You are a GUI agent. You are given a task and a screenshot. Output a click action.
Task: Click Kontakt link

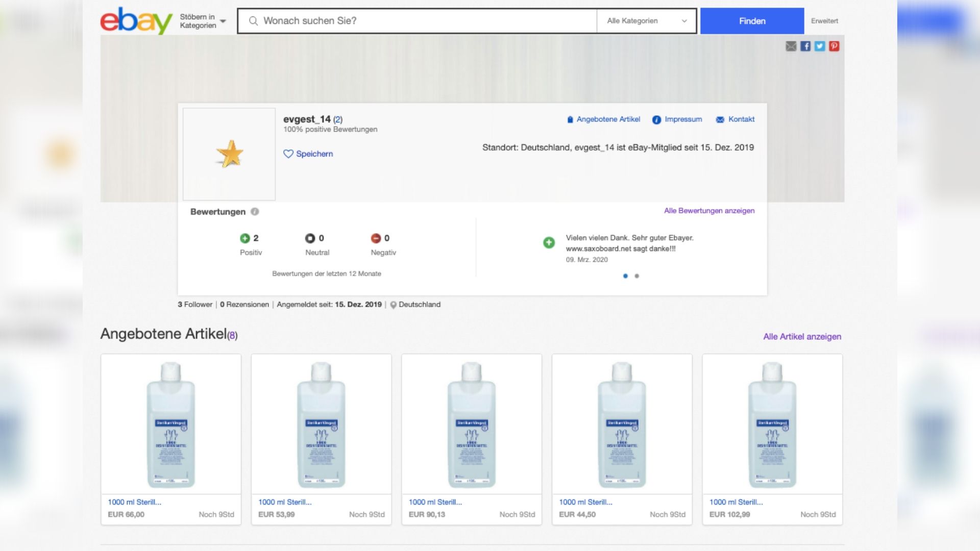741,119
